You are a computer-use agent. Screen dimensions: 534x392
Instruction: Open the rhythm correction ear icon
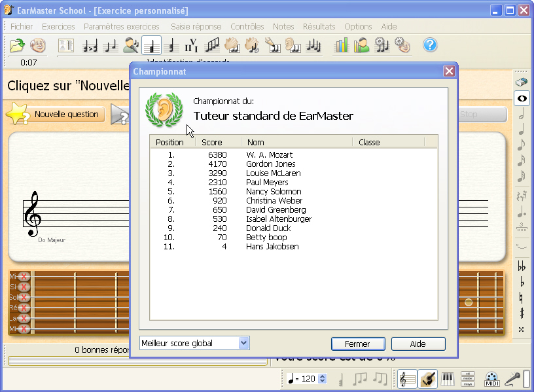click(293, 46)
